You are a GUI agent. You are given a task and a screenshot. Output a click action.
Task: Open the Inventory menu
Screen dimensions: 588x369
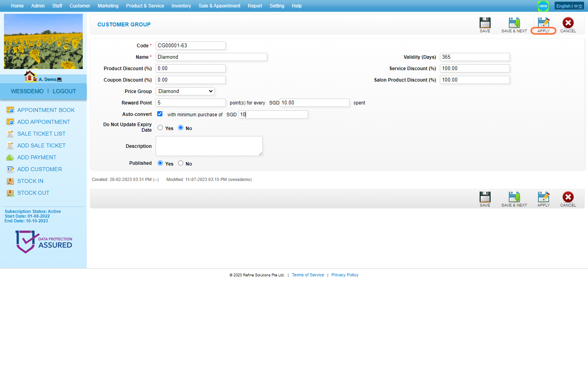[181, 6]
